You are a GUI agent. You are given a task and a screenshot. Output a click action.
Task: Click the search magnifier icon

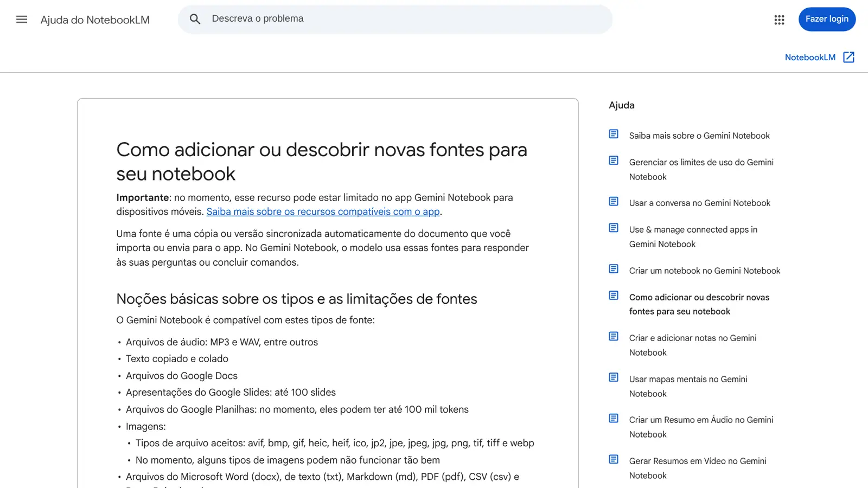(195, 19)
